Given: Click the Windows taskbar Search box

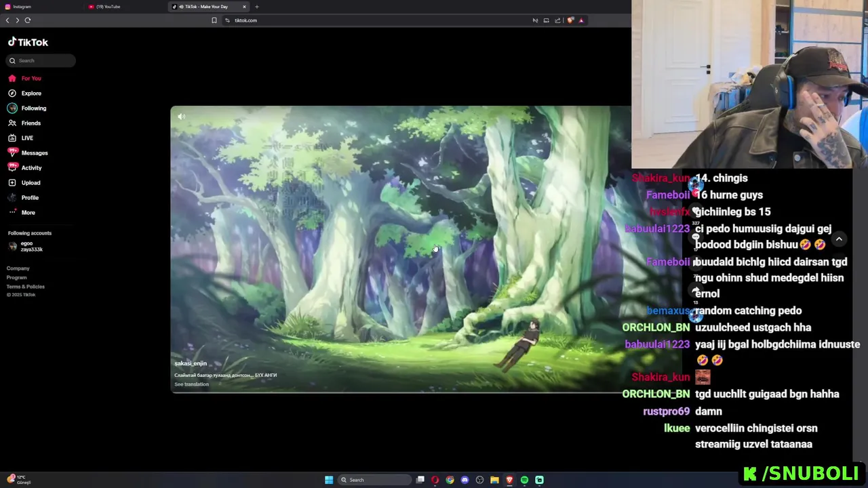Looking at the screenshot, I should coord(375,480).
